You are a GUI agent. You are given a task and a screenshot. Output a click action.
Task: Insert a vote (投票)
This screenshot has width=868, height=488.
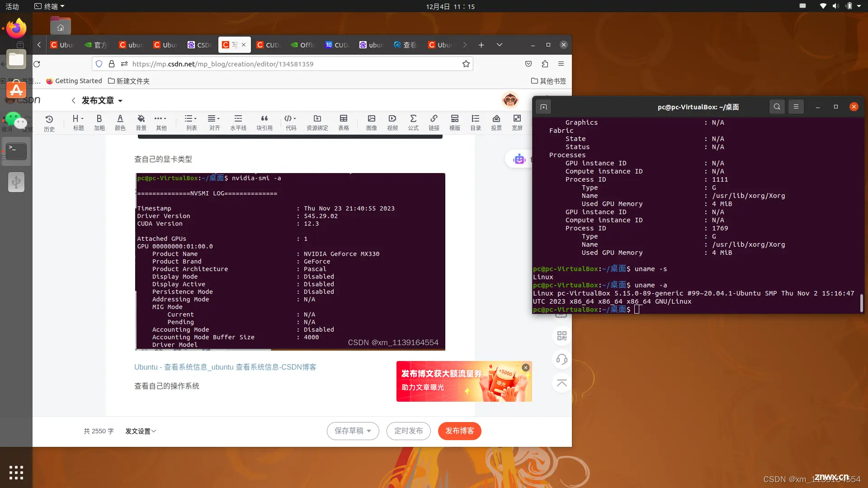[496, 123]
